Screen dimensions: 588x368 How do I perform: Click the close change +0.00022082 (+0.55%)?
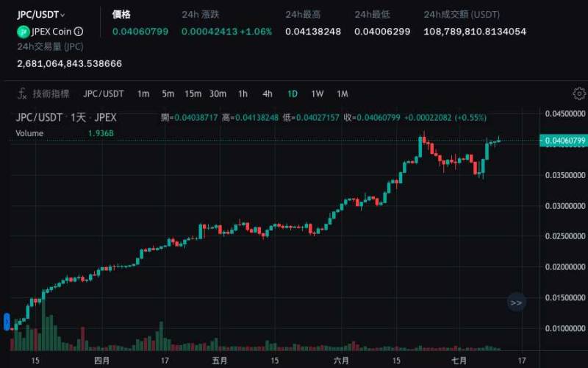(x=445, y=118)
